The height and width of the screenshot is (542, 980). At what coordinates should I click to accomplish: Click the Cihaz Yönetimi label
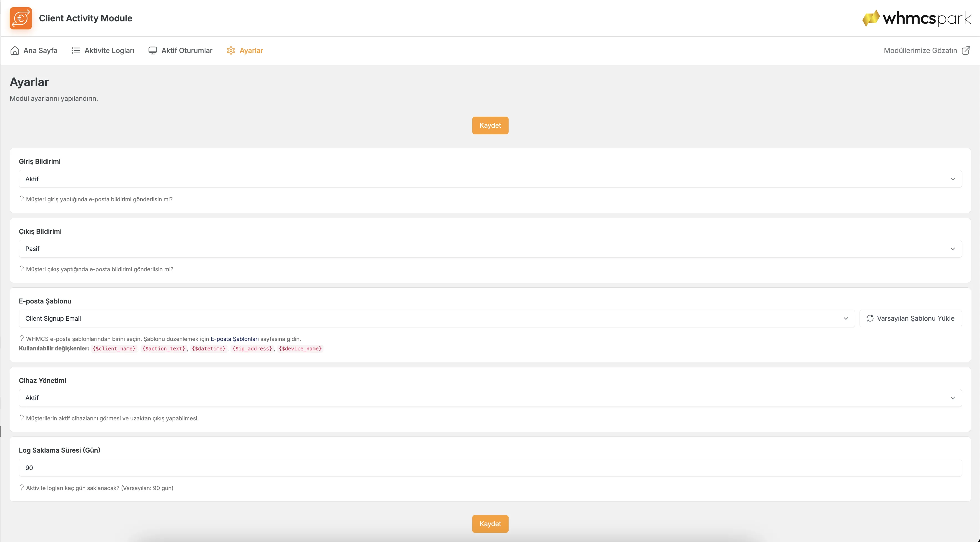pyautogui.click(x=42, y=380)
